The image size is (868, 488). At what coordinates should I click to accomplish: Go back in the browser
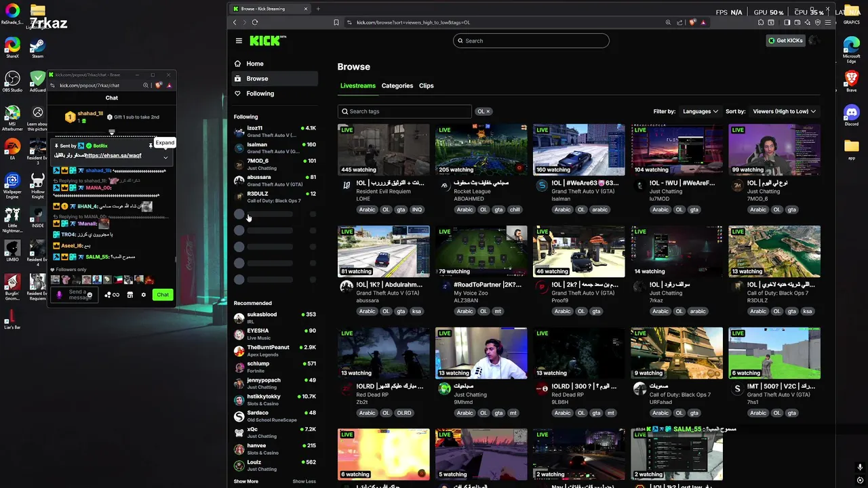tap(235, 22)
